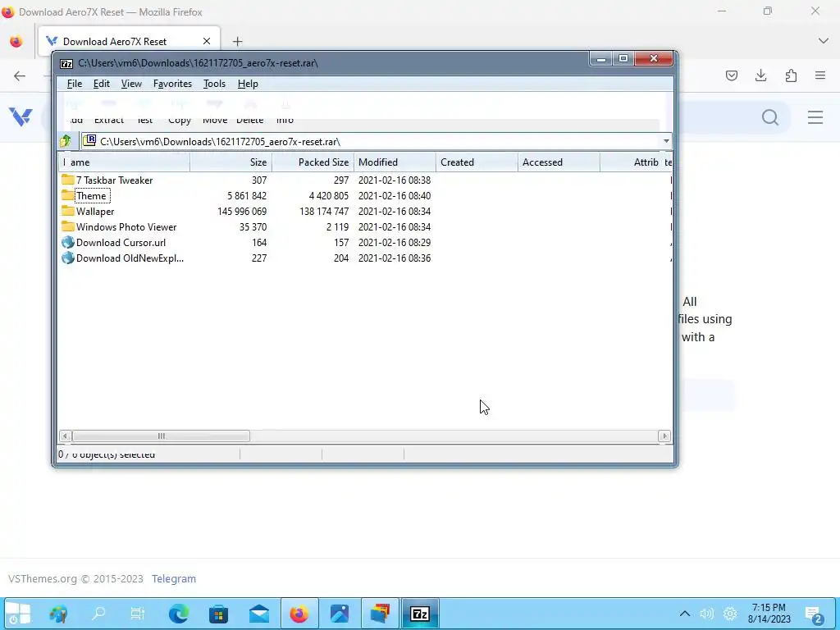Open the VSThemes site hamburger menu
Image resolution: width=840 pixels, height=630 pixels.
pyautogui.click(x=815, y=116)
